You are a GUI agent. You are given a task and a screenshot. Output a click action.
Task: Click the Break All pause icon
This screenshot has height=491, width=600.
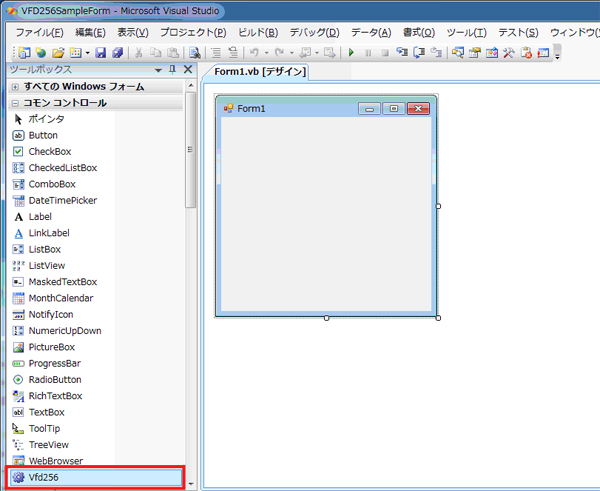pyautogui.click(x=368, y=53)
